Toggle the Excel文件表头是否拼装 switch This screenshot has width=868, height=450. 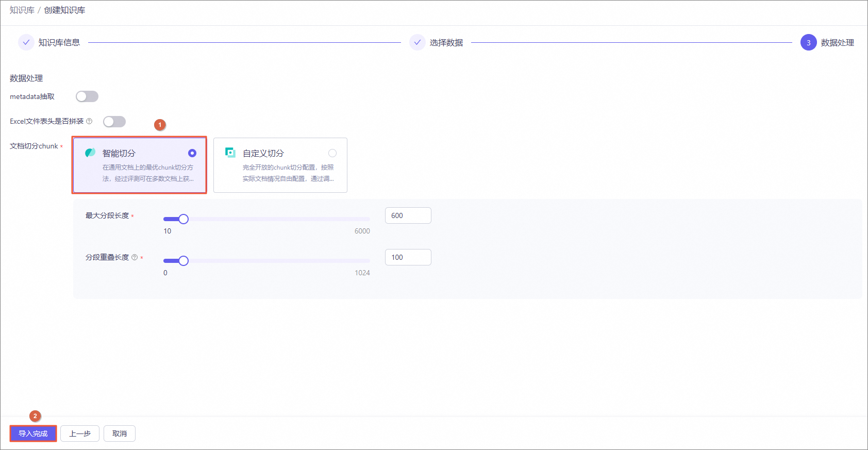(x=114, y=122)
